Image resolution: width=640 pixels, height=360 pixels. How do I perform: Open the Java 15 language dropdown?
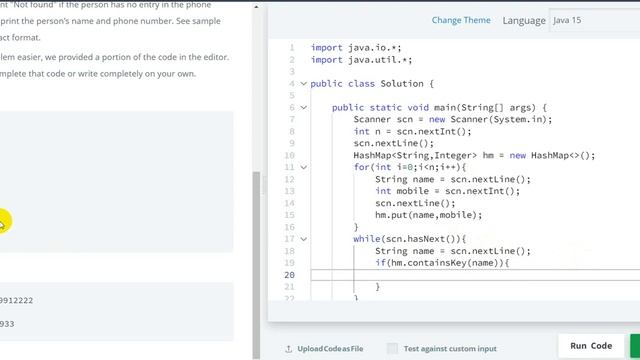coord(595,20)
